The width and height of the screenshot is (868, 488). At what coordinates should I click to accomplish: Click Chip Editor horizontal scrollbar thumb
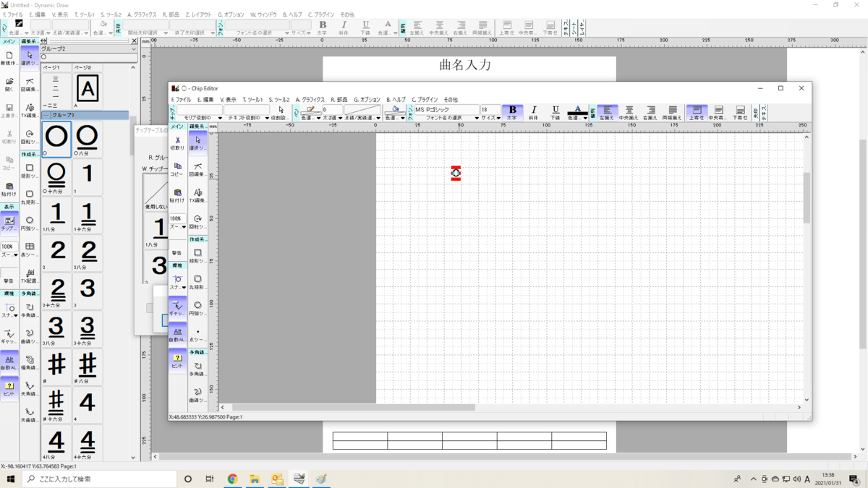pos(353,408)
